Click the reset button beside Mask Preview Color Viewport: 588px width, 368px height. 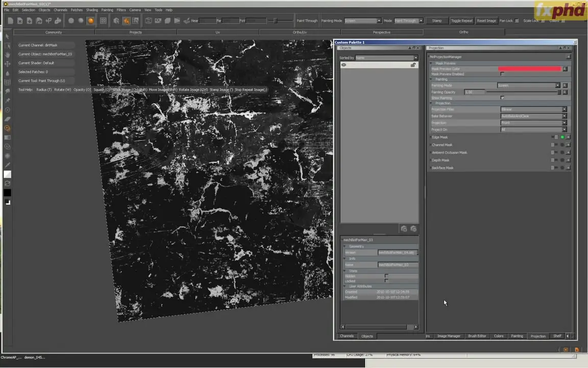pos(565,69)
